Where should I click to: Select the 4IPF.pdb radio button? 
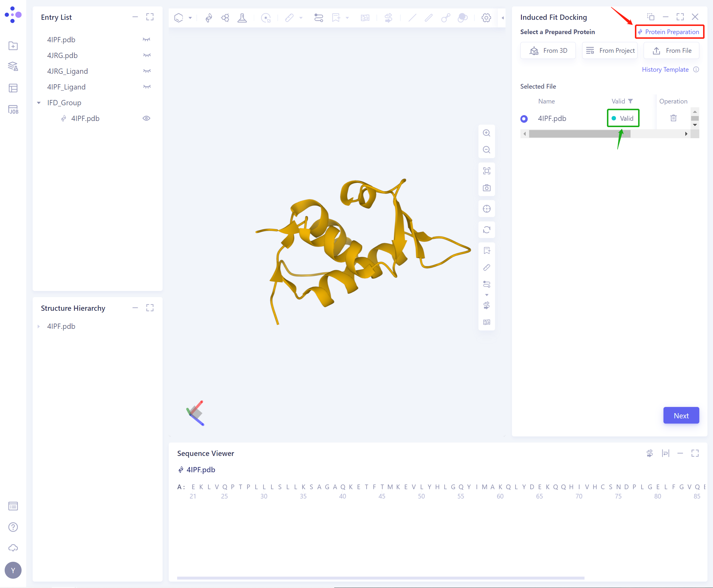pos(524,119)
